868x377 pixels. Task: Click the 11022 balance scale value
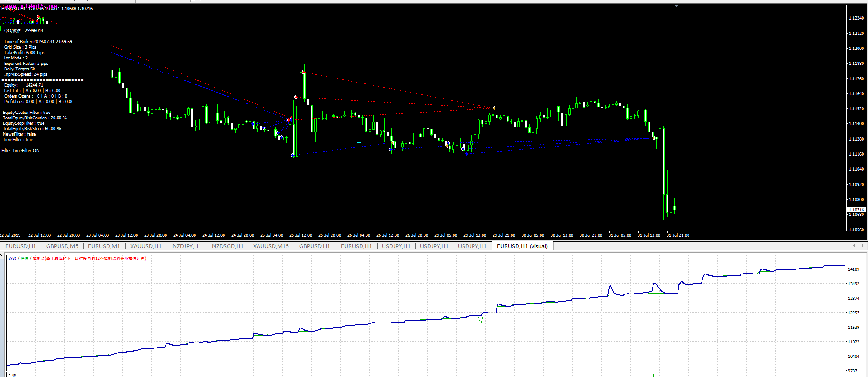(853, 342)
